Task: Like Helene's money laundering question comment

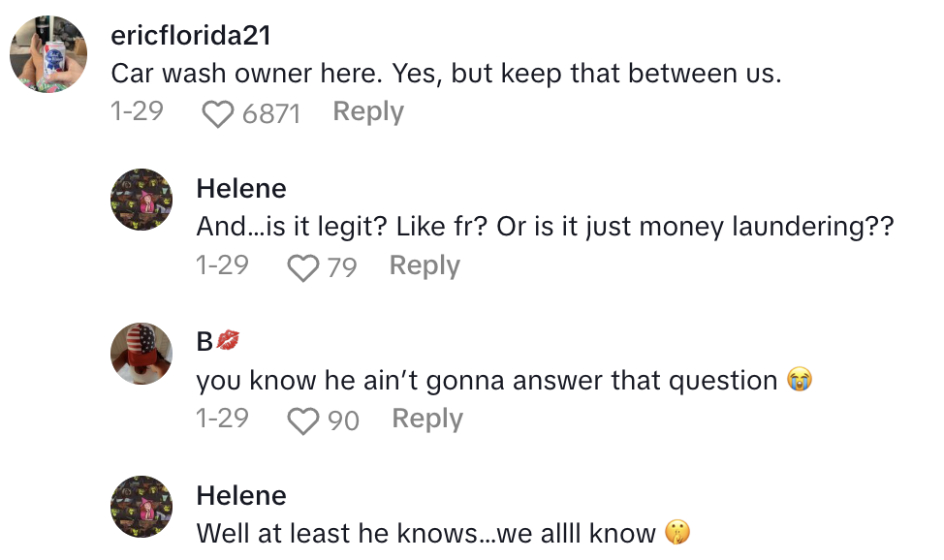Action: click(303, 266)
